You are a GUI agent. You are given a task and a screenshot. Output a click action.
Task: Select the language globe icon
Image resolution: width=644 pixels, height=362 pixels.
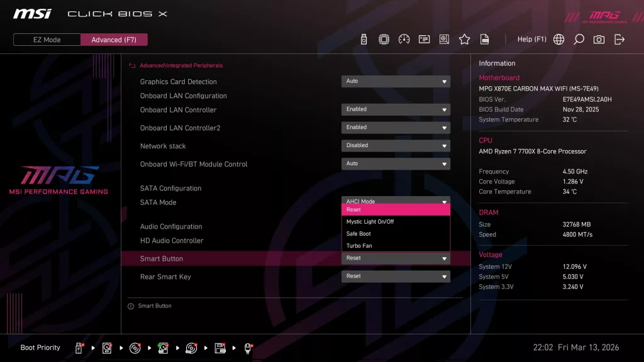click(x=558, y=39)
